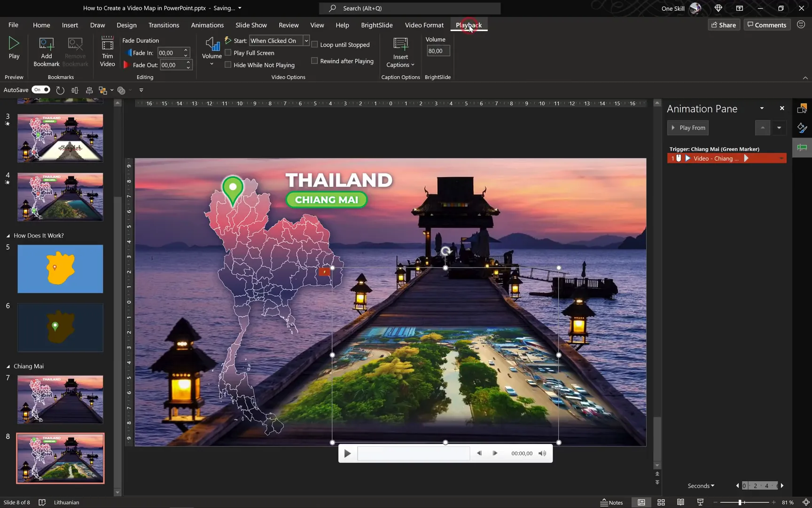Enable Loop until Stopped

tap(314, 44)
